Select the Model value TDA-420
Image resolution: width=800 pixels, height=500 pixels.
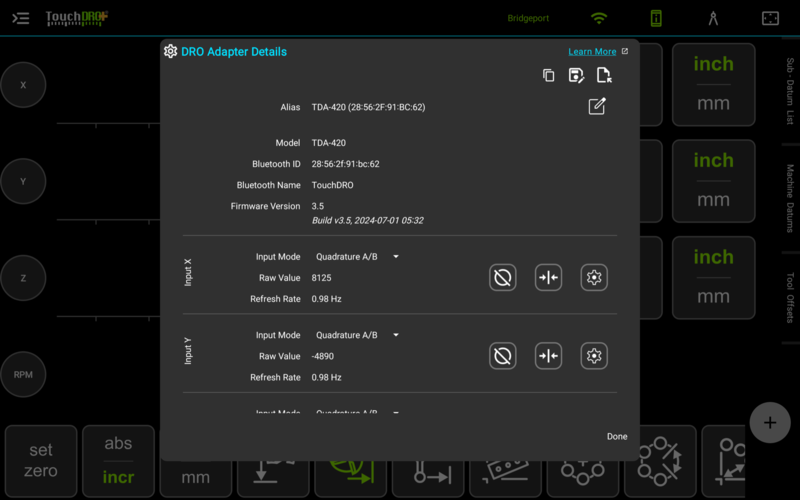[329, 143]
